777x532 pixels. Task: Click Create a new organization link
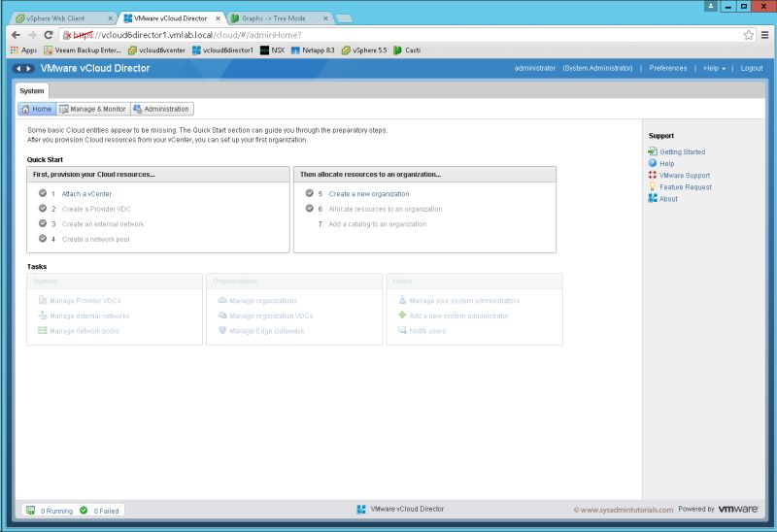click(x=369, y=194)
